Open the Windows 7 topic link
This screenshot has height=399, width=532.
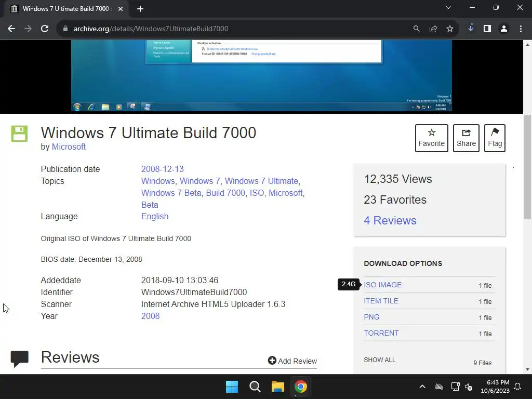tap(199, 181)
